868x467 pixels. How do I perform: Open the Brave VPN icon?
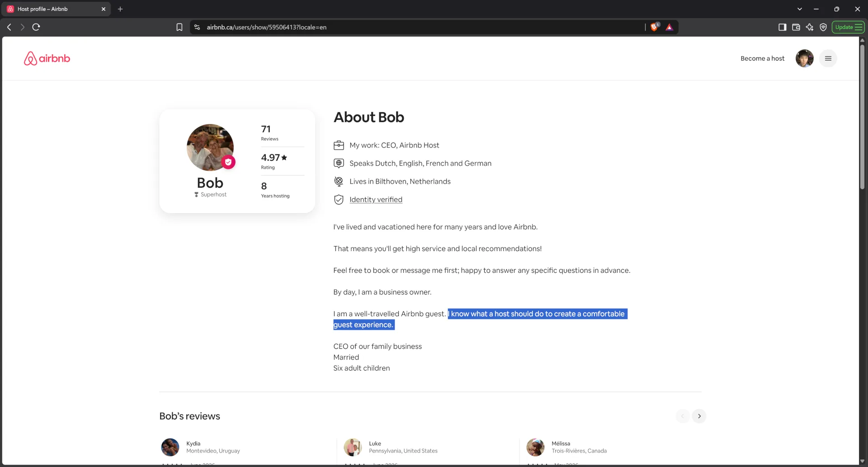click(x=823, y=27)
